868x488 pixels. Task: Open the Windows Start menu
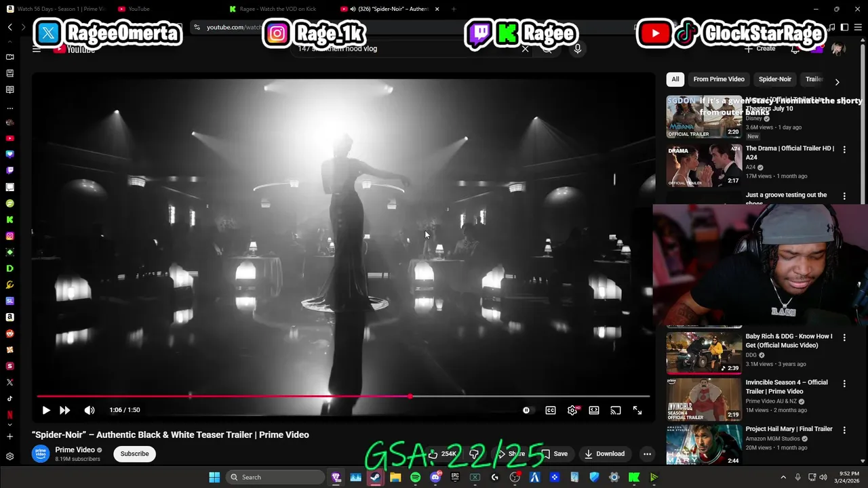coord(214,477)
